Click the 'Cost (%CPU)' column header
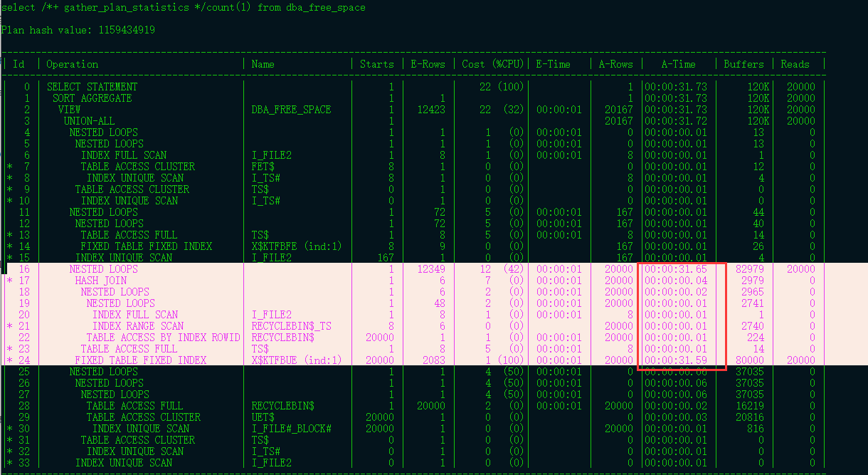The height and width of the screenshot is (475, 868). point(493,64)
